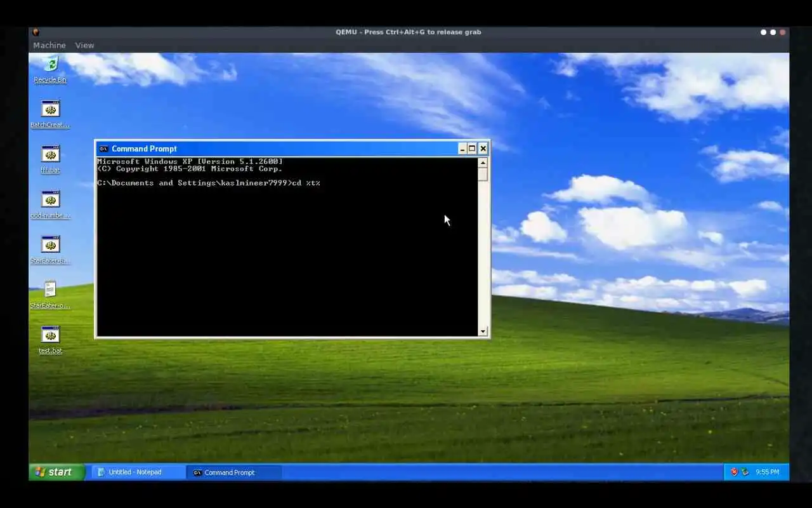The height and width of the screenshot is (508, 812).
Task: Click the Command Prompt taskbar button
Action: coord(234,472)
